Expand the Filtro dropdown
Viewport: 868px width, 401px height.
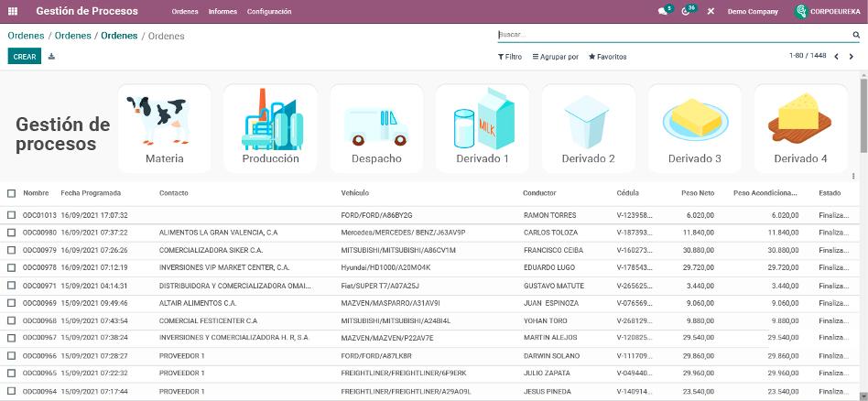coord(510,57)
